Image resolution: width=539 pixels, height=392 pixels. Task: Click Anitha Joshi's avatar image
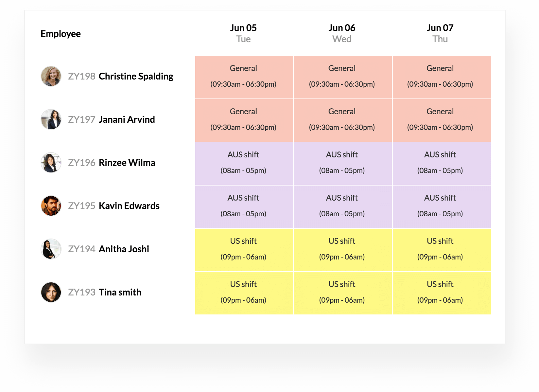(x=51, y=249)
